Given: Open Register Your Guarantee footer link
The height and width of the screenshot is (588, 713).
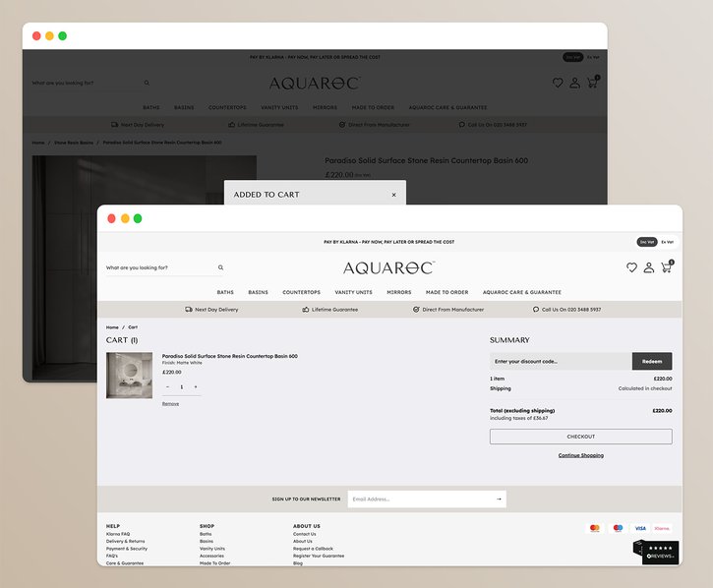Looking at the screenshot, I should click(x=319, y=557).
